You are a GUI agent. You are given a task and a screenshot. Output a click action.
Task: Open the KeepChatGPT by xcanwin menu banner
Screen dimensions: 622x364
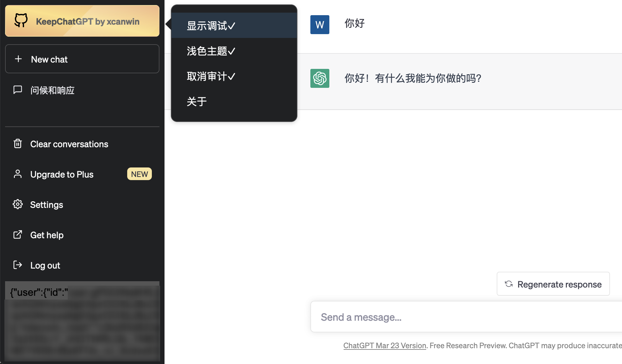pos(87,21)
